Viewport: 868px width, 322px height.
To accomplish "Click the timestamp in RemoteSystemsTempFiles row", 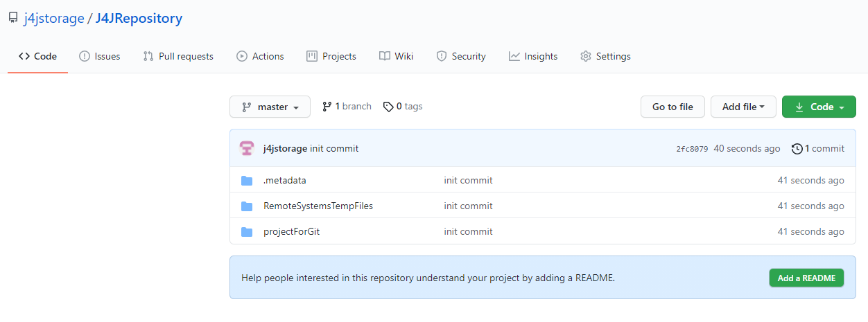I will 811,206.
